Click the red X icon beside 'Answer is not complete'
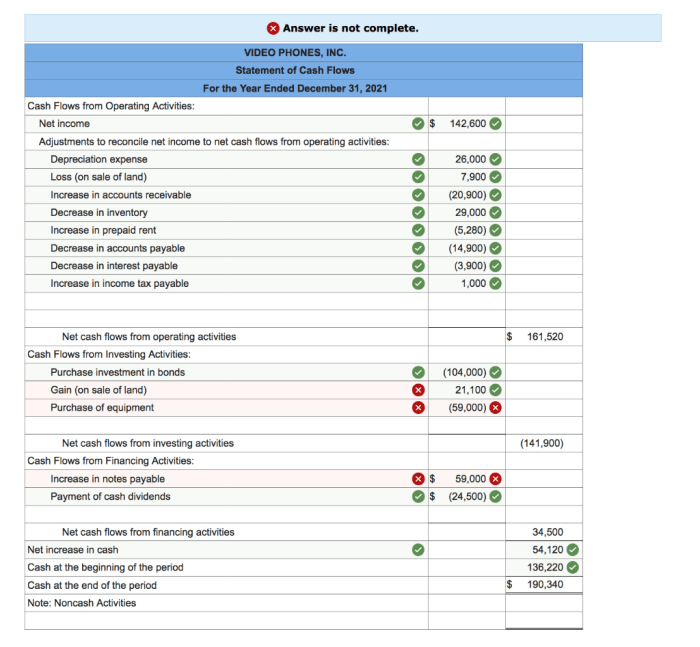This screenshot has height=647, width=700. tap(273, 28)
